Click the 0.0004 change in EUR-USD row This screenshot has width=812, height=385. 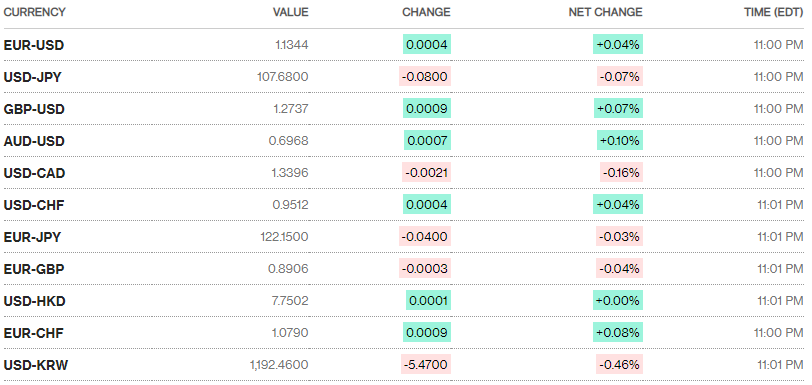coord(427,45)
